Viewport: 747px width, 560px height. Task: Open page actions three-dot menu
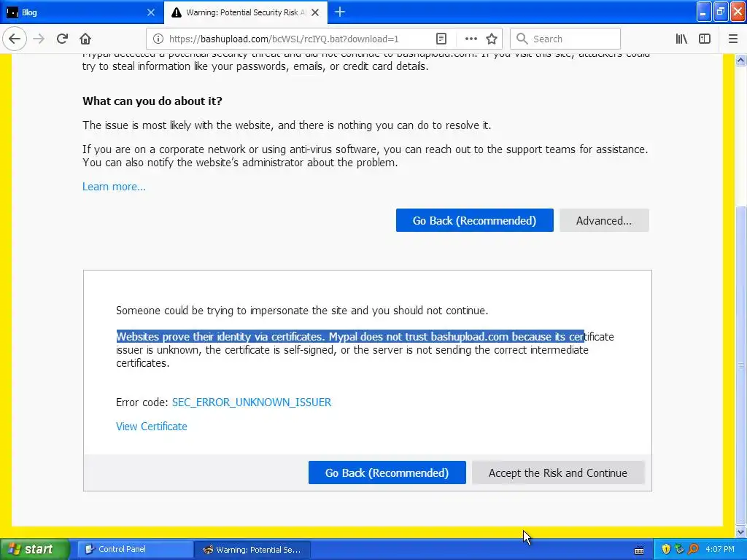[x=471, y=39]
